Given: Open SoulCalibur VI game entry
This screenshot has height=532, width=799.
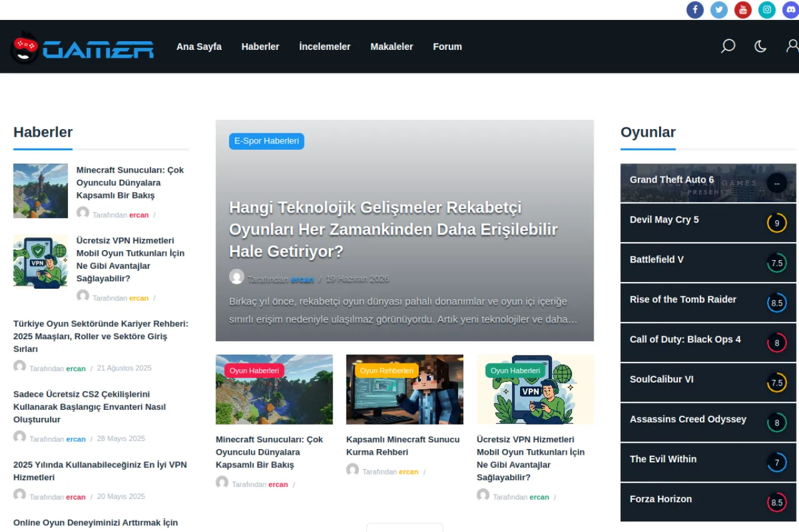Looking at the screenshot, I should 708,382.
